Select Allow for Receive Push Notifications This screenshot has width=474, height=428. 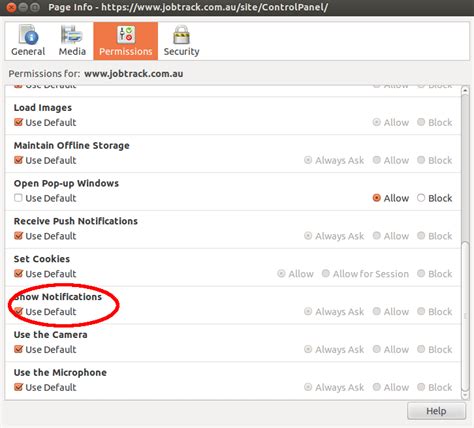(377, 236)
